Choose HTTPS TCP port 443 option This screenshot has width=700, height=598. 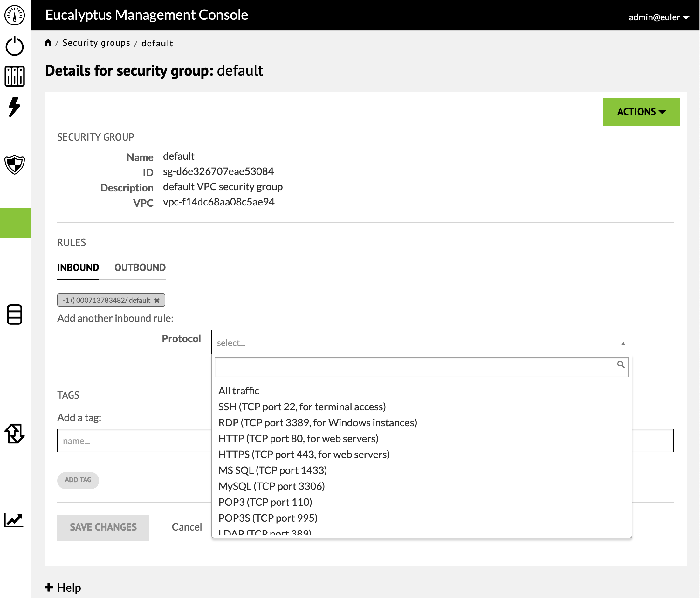[x=421, y=454]
